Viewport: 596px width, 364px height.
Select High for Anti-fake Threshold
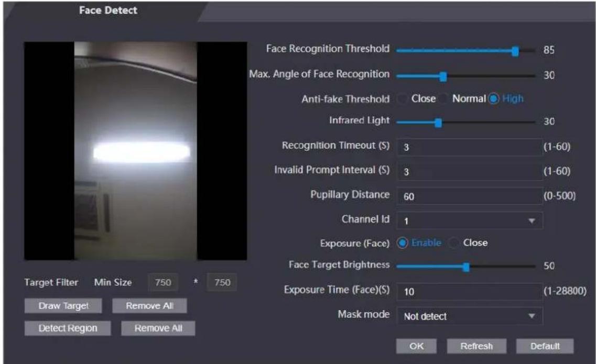click(493, 99)
